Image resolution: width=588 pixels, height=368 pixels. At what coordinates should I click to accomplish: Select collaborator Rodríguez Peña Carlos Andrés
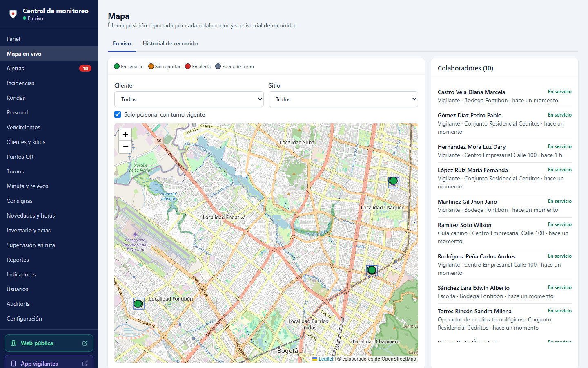pyautogui.click(x=505, y=265)
